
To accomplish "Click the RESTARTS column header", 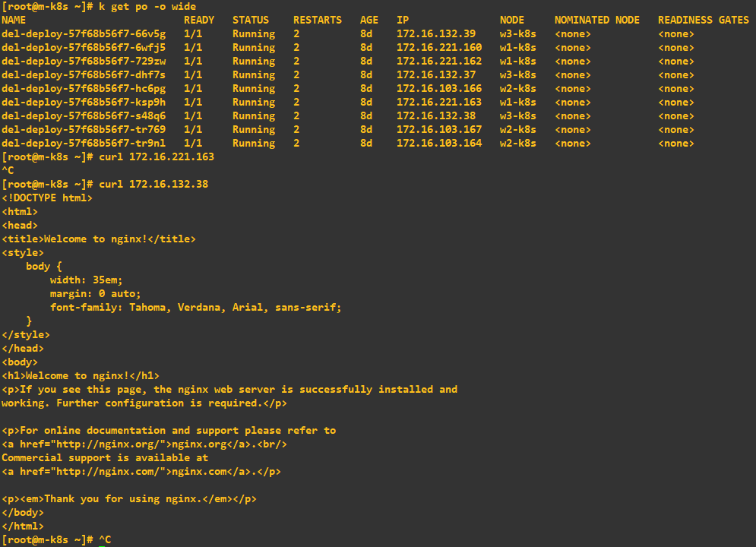I will [x=317, y=21].
